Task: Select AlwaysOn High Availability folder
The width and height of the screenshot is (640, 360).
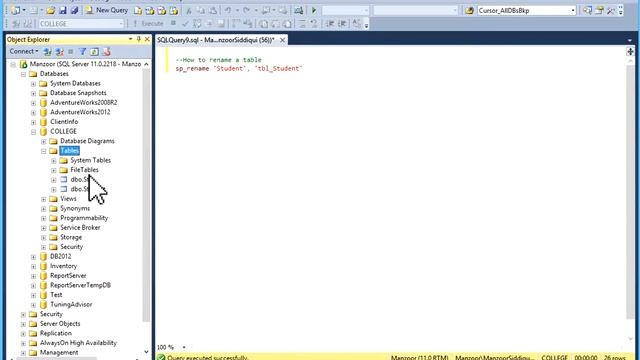Action: pos(78,343)
